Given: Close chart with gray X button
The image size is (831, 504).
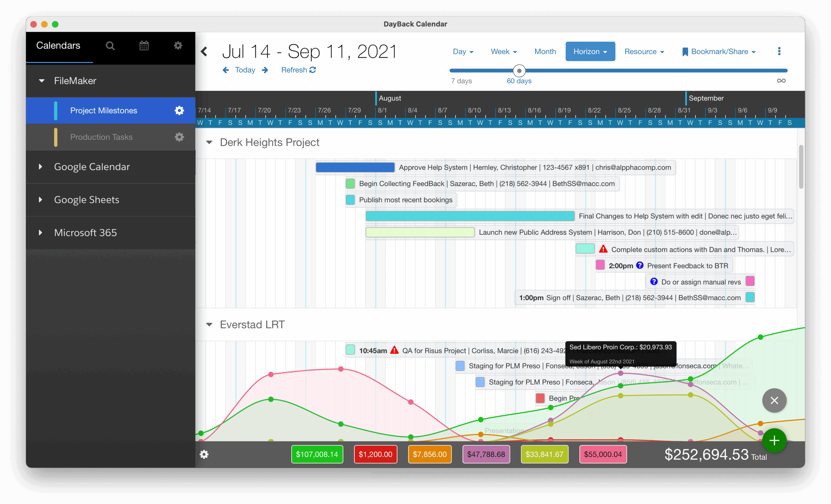Looking at the screenshot, I should point(774,400).
